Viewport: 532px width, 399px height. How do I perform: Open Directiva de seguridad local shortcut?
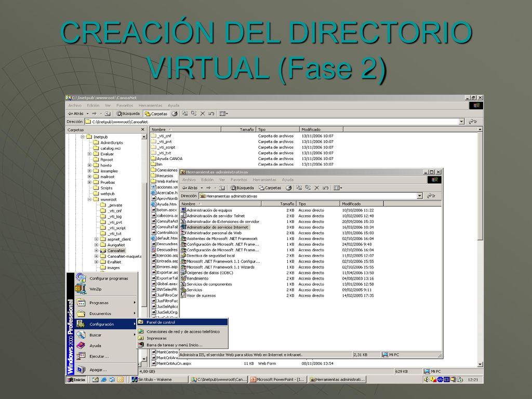[x=208, y=256]
